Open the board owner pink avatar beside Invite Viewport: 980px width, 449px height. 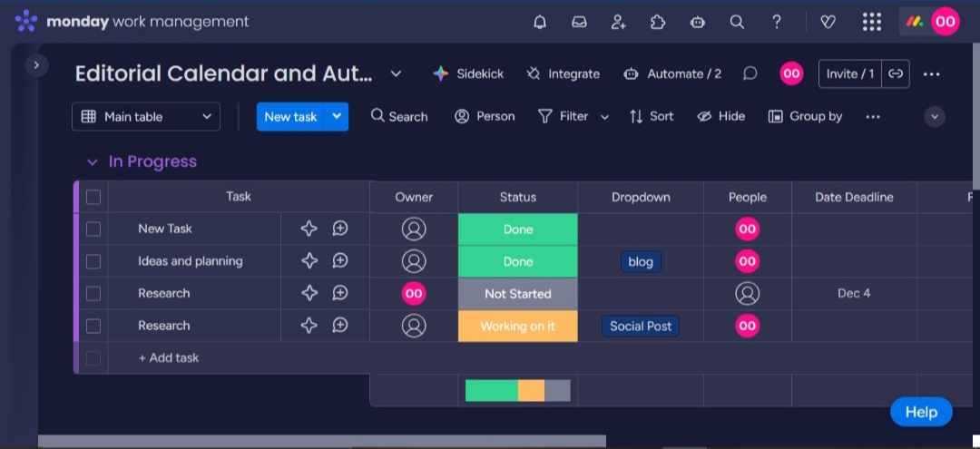tap(791, 73)
